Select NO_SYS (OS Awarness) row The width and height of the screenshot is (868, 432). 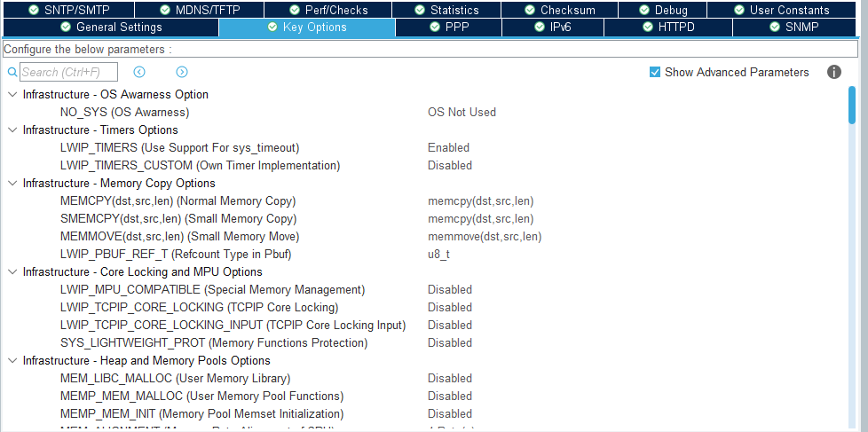[x=124, y=113]
